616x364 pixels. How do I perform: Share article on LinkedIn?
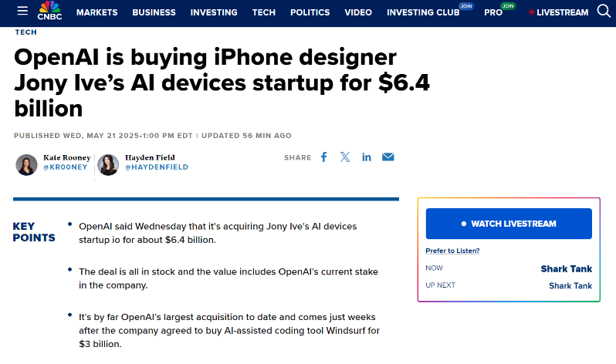[367, 157]
